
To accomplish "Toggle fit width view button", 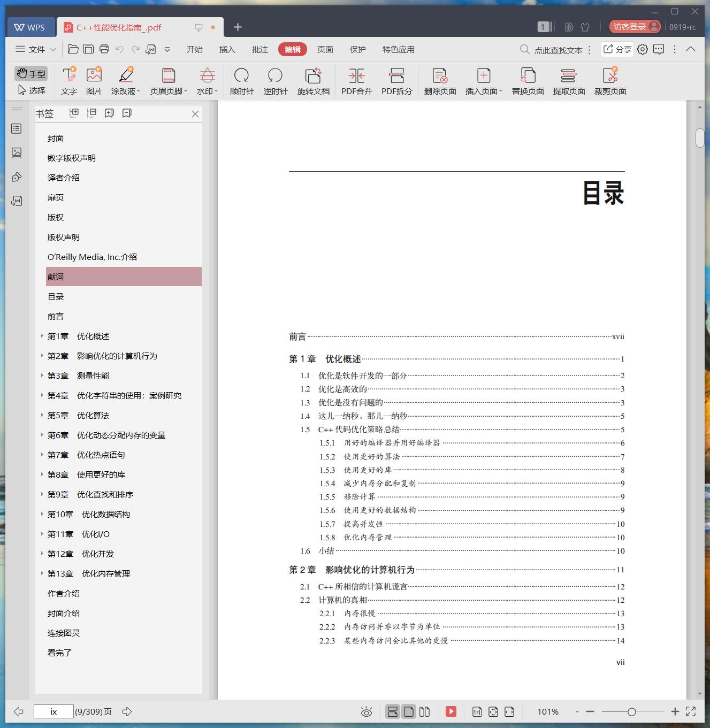I will (509, 711).
